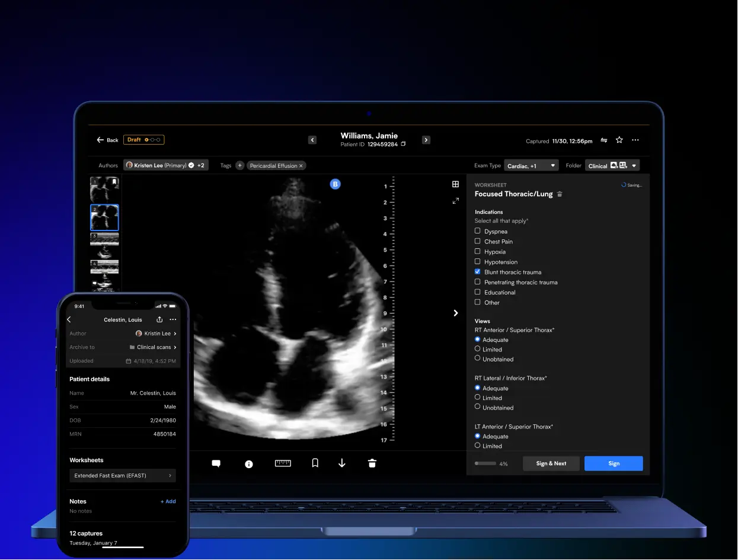Open the comment tool below the image

pyautogui.click(x=216, y=463)
